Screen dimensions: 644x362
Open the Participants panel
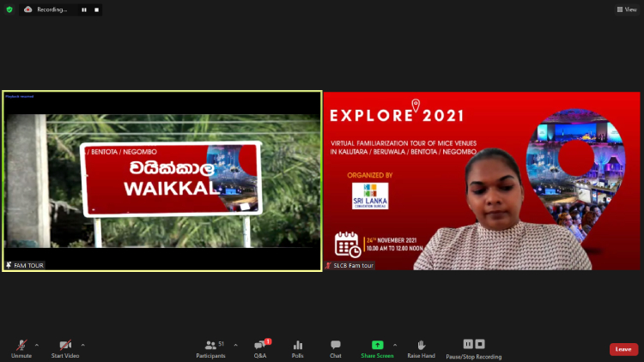coord(210,349)
